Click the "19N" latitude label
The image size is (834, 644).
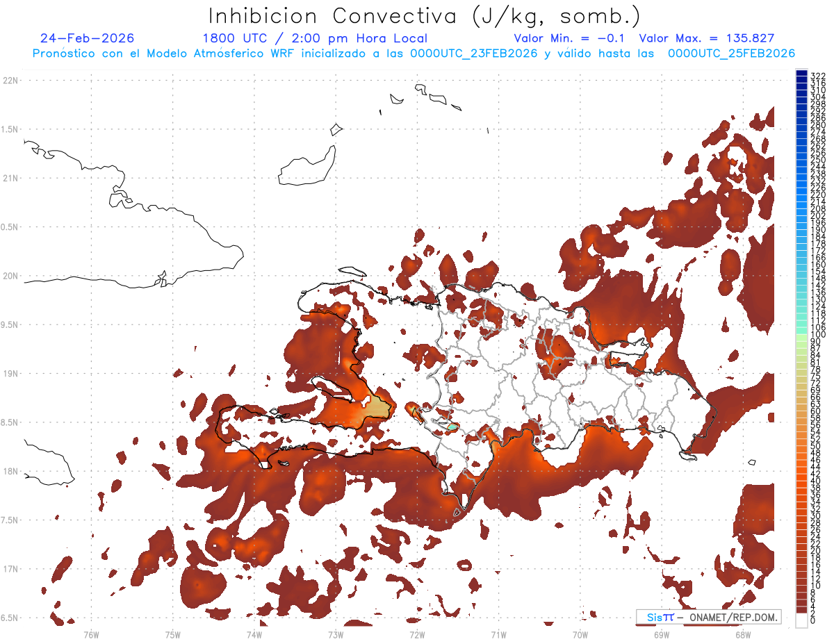point(11,374)
